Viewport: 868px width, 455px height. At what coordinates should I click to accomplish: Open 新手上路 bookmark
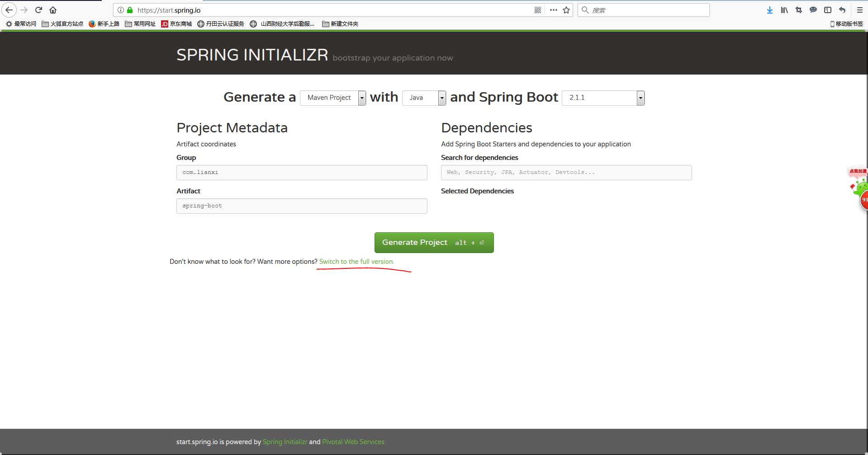(104, 24)
